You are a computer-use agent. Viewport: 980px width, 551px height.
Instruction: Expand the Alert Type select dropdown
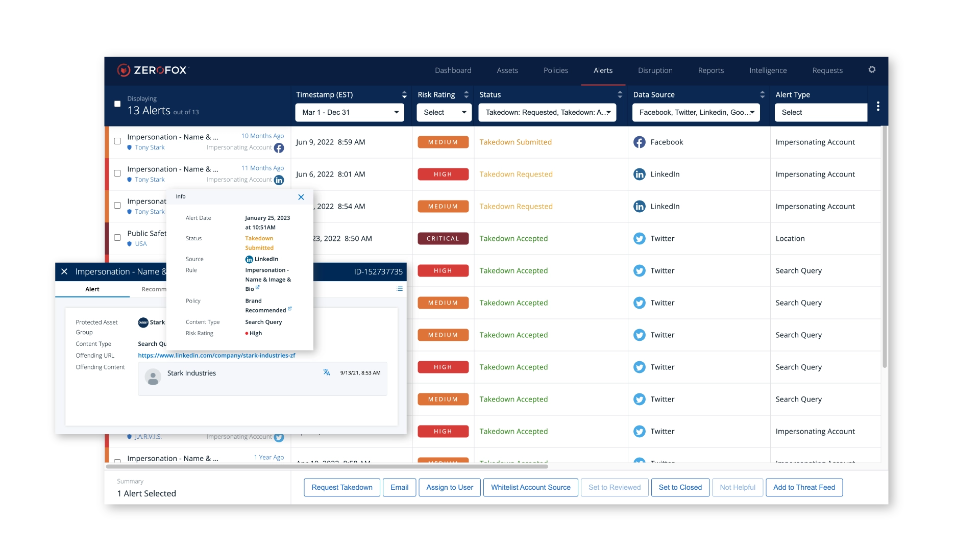(x=820, y=112)
